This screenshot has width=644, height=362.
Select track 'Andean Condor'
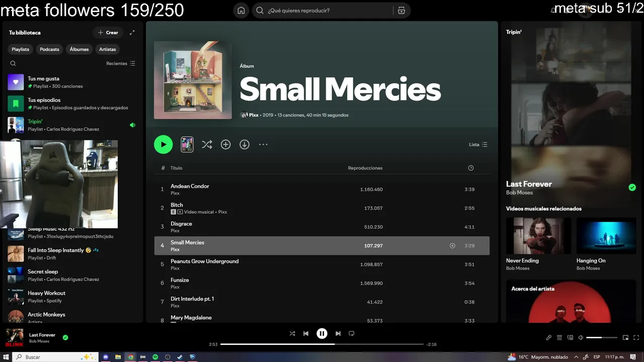point(322,190)
